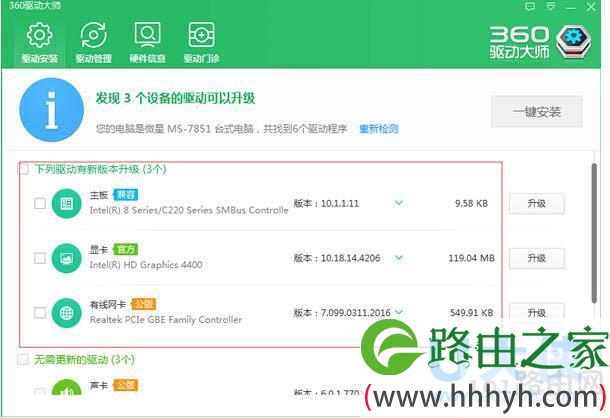The width and height of the screenshot is (610, 418).
Task: Open the 硬件信息 monitor icon tab
Action: point(146,41)
